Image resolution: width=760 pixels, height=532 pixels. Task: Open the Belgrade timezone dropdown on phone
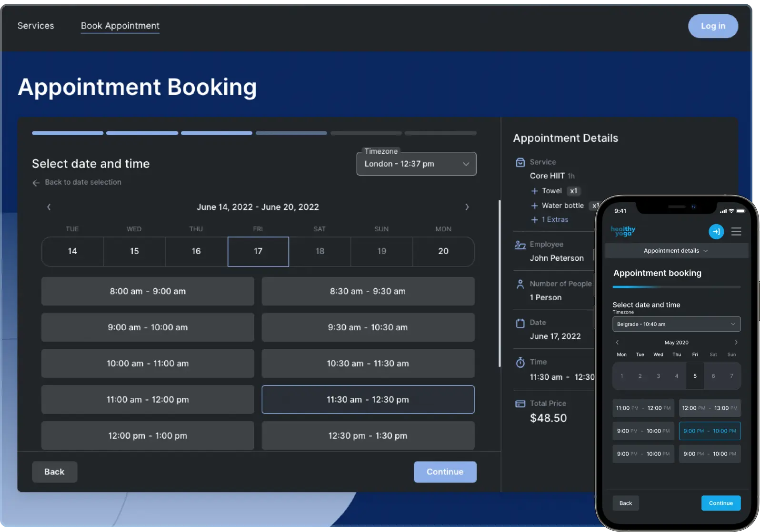click(676, 325)
